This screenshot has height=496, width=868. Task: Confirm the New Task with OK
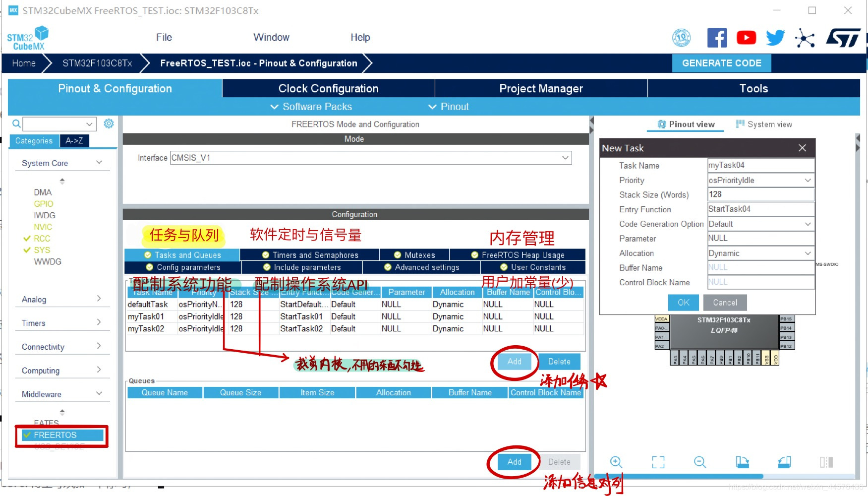click(x=683, y=302)
